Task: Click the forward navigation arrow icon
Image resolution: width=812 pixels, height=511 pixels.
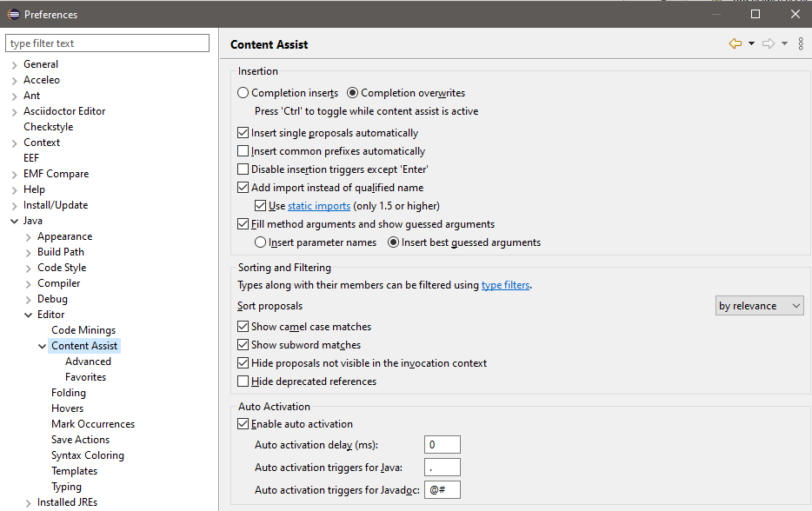Action: click(768, 44)
